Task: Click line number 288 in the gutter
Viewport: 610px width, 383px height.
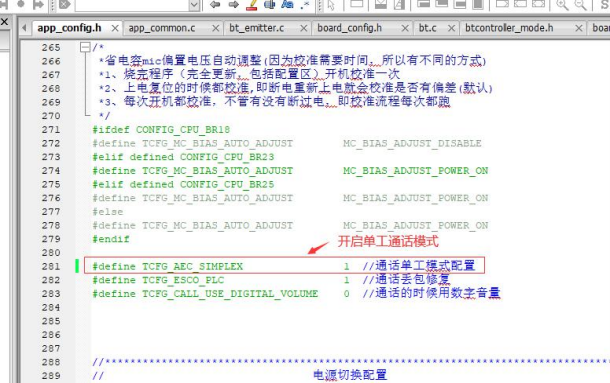Action: (x=51, y=362)
